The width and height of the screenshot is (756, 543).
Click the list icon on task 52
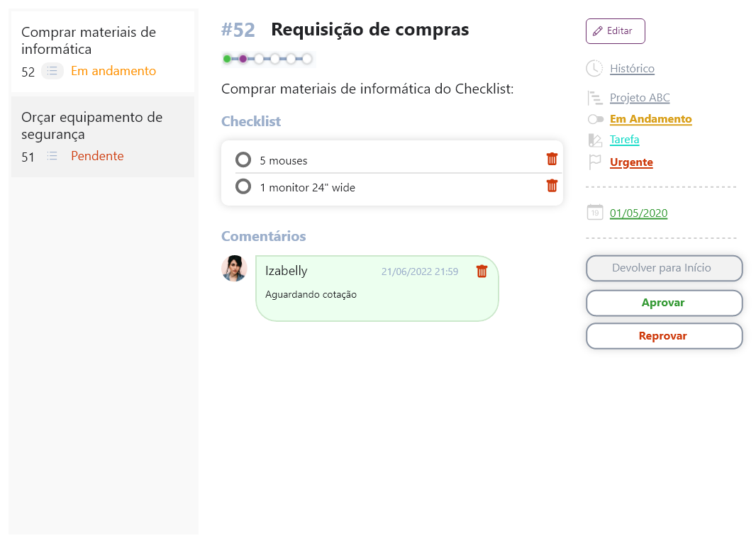(52, 71)
